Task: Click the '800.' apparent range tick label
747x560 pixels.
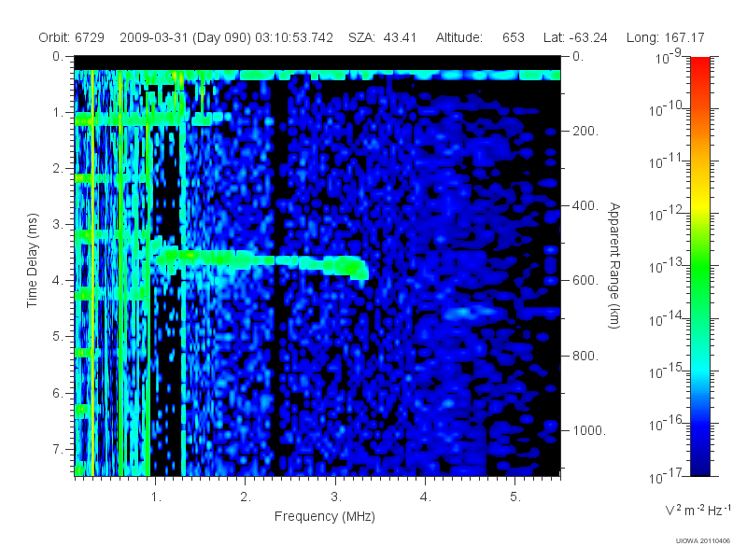Action: pos(585,356)
